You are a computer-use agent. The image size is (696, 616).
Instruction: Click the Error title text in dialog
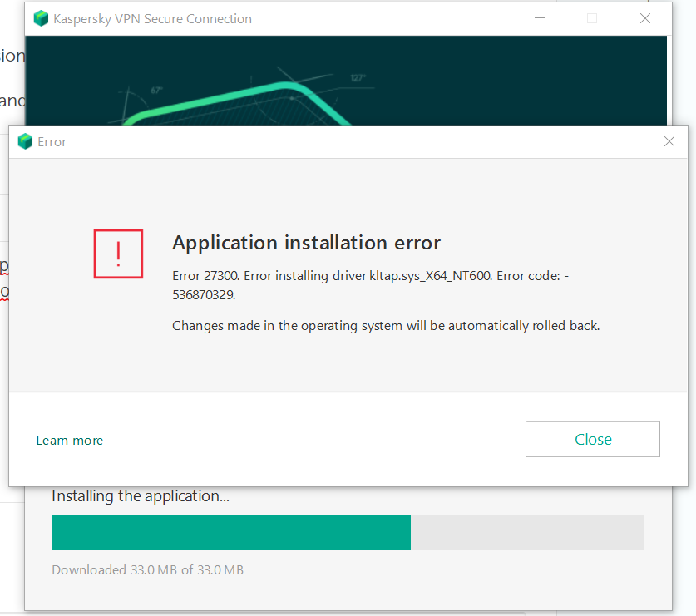click(x=52, y=142)
